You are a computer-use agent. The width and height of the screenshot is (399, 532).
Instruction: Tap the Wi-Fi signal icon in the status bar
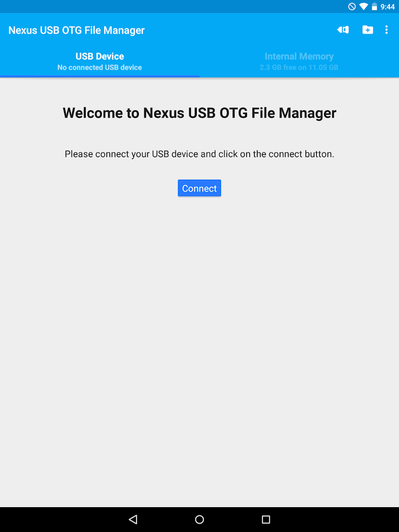tap(364, 7)
